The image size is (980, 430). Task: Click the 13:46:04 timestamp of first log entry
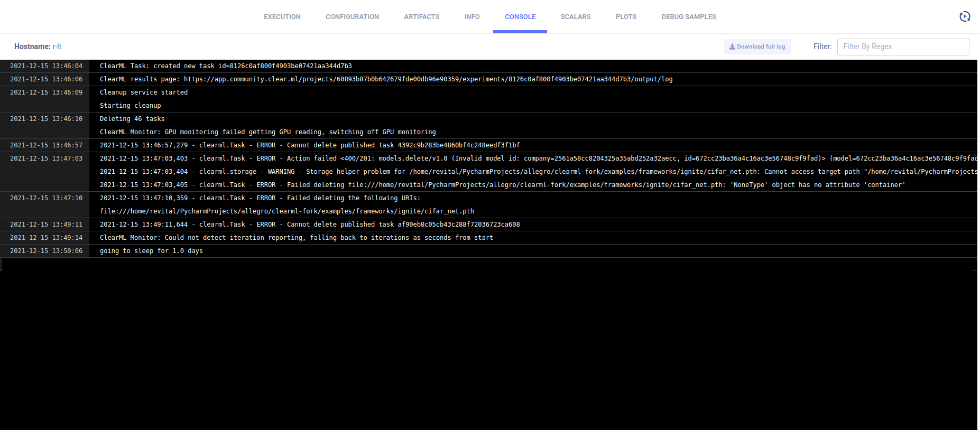pyautogui.click(x=47, y=66)
